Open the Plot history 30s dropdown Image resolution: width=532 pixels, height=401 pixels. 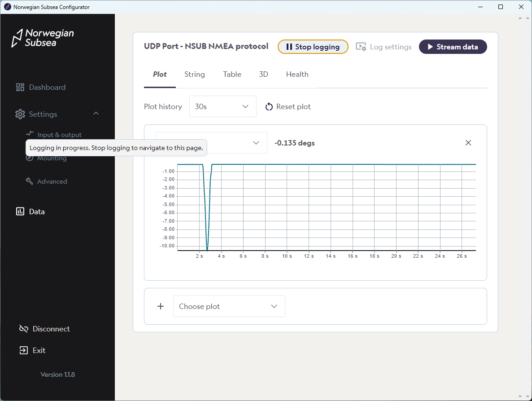click(222, 106)
